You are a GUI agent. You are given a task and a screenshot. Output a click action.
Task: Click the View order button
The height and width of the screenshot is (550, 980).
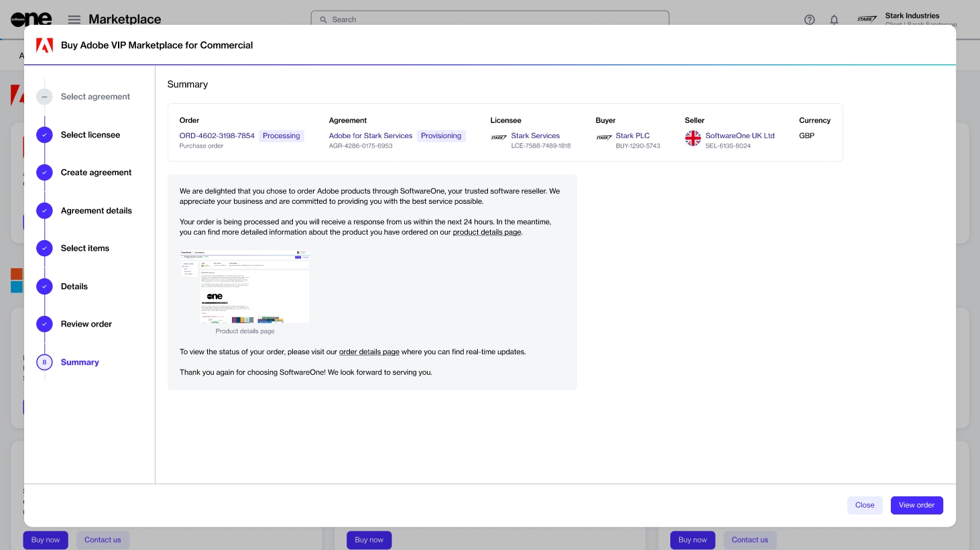coord(916,505)
